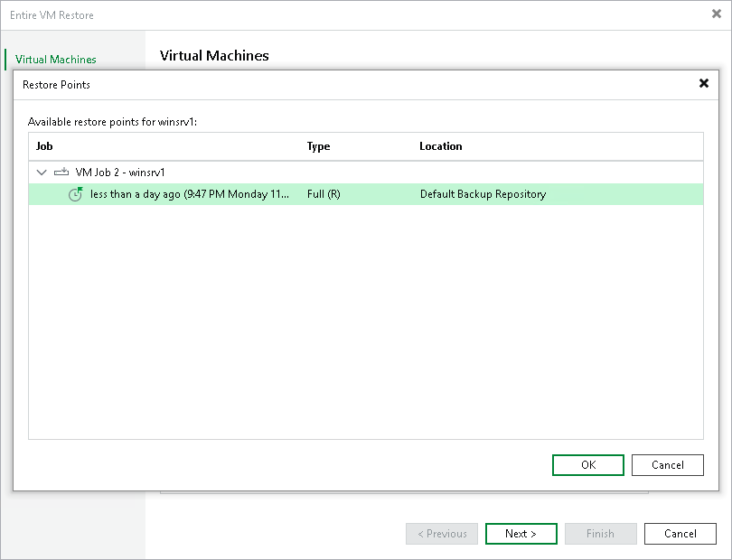This screenshot has width=732, height=560.
Task: Click the Full (R) type cell
Action: [324, 194]
